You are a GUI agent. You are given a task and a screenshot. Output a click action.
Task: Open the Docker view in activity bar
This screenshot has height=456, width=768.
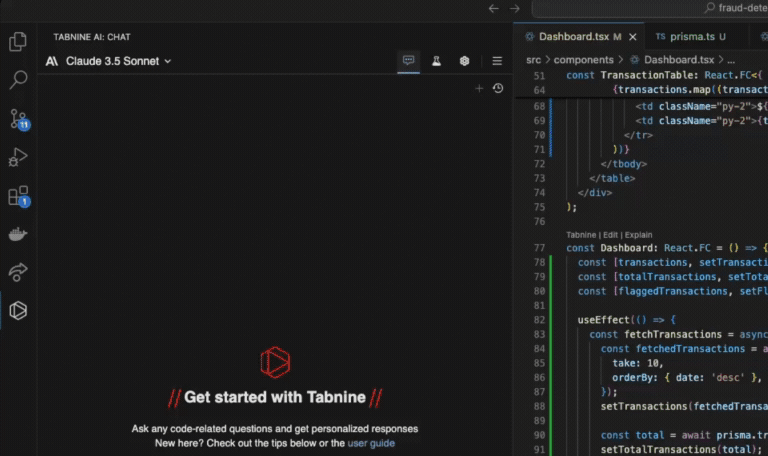(x=18, y=234)
